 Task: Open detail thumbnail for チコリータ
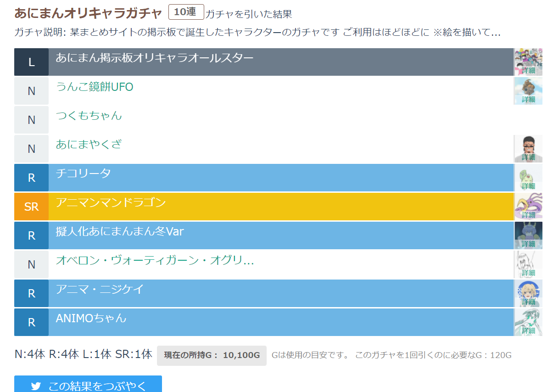528,178
